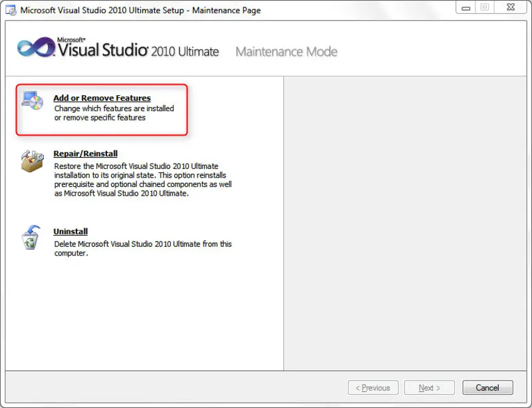Close the setup window
The width and height of the screenshot is (532, 408).
[511, 7]
